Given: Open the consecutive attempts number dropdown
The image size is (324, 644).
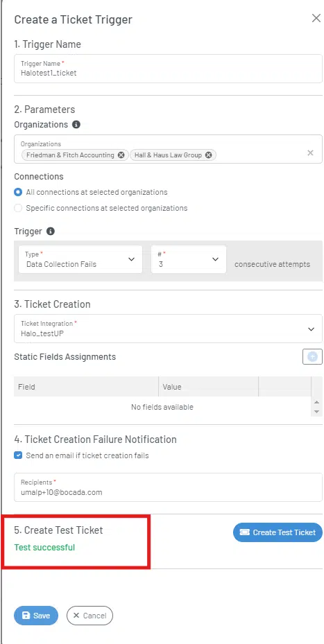Looking at the screenshot, I should pyautogui.click(x=189, y=259).
